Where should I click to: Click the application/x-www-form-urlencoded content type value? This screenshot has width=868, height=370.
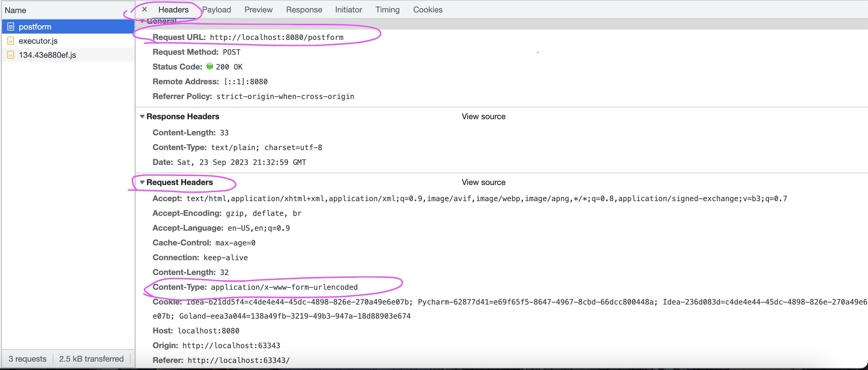point(284,287)
